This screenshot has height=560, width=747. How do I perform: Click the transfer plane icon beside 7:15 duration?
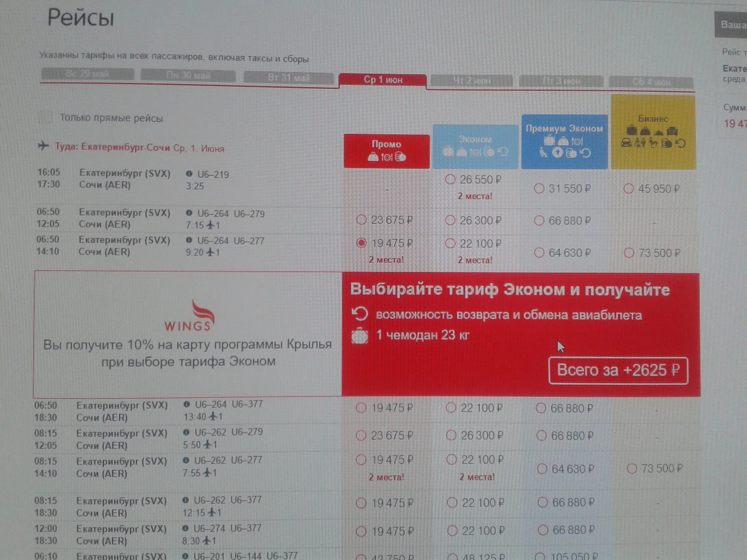pos(210,225)
